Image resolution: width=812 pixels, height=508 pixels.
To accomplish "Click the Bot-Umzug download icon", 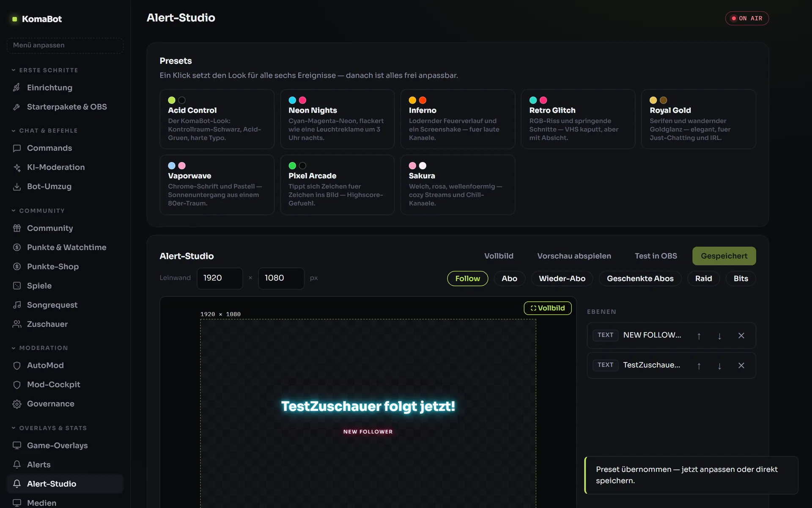I will point(17,187).
